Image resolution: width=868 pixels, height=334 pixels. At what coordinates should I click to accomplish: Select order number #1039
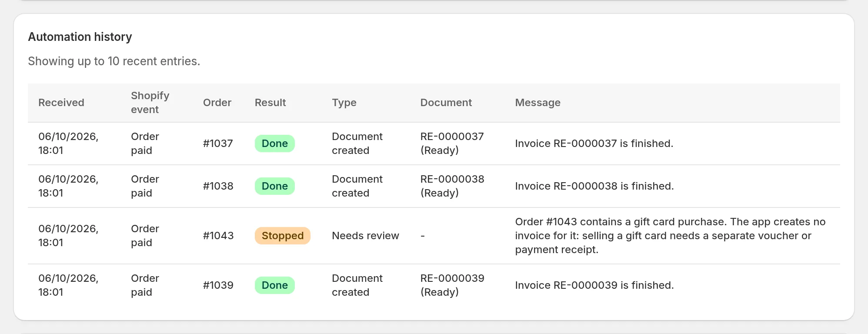click(218, 285)
